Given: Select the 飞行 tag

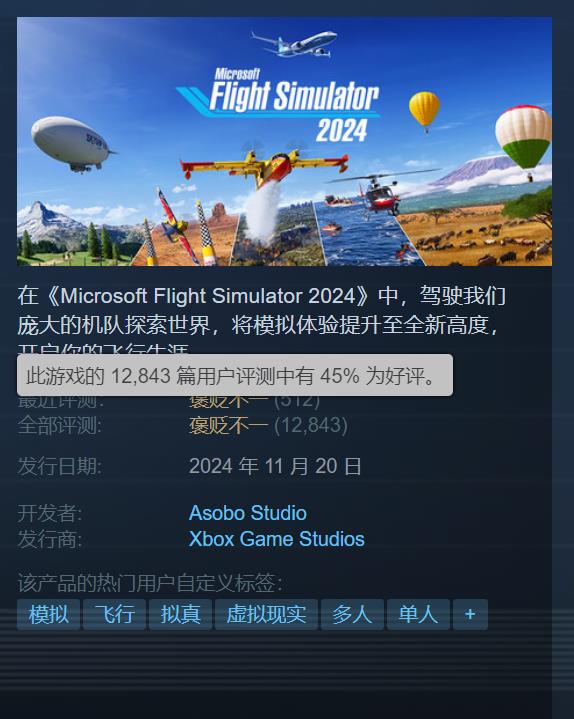Looking at the screenshot, I should click(x=115, y=614).
